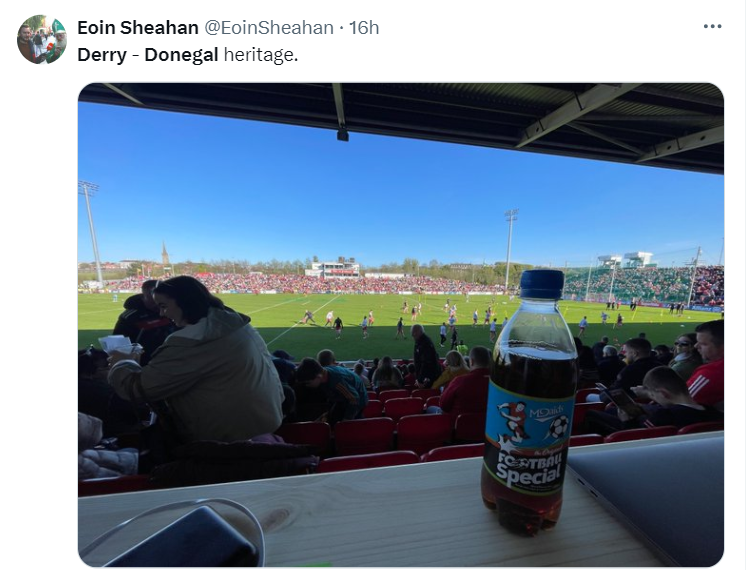The width and height of the screenshot is (747, 570).
Task: Click the bold word Derry
Action: (x=102, y=55)
